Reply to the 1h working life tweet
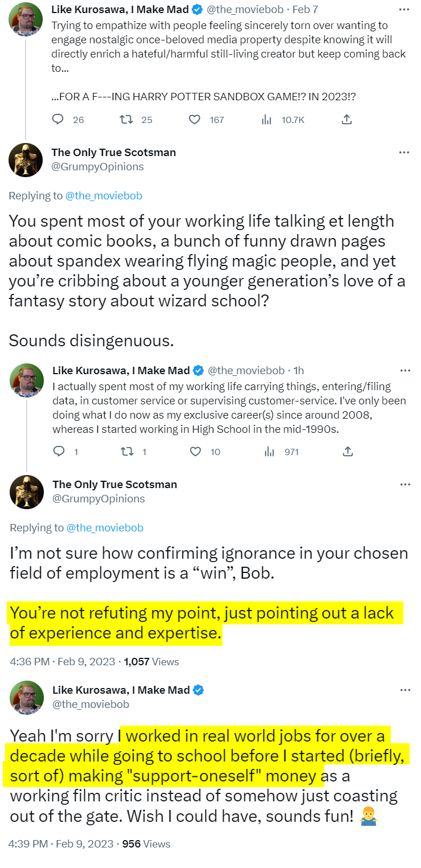 click(59, 452)
